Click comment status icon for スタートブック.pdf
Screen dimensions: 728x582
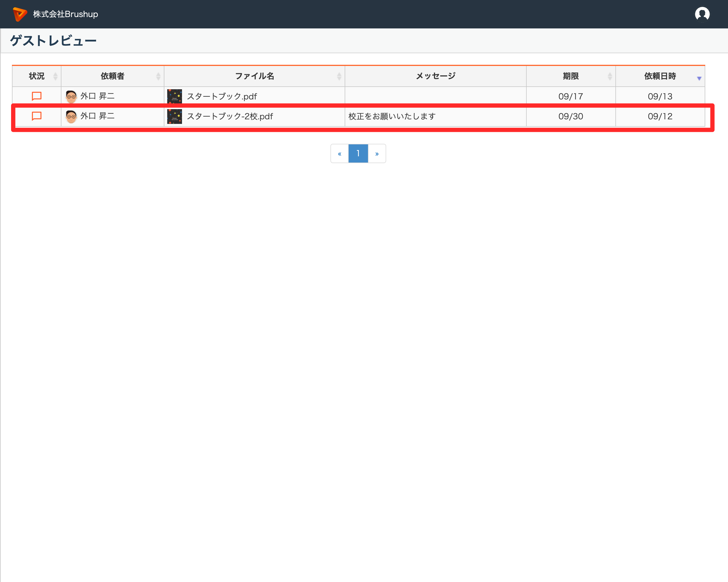[36, 96]
